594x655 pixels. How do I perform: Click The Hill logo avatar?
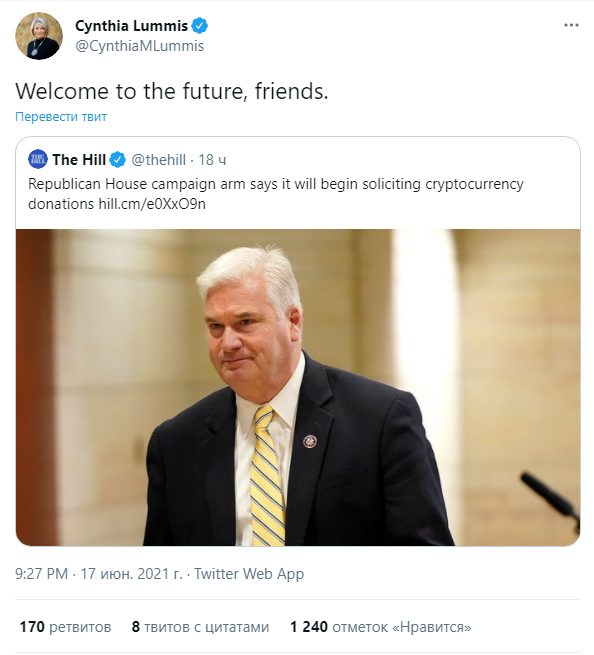(x=38, y=159)
